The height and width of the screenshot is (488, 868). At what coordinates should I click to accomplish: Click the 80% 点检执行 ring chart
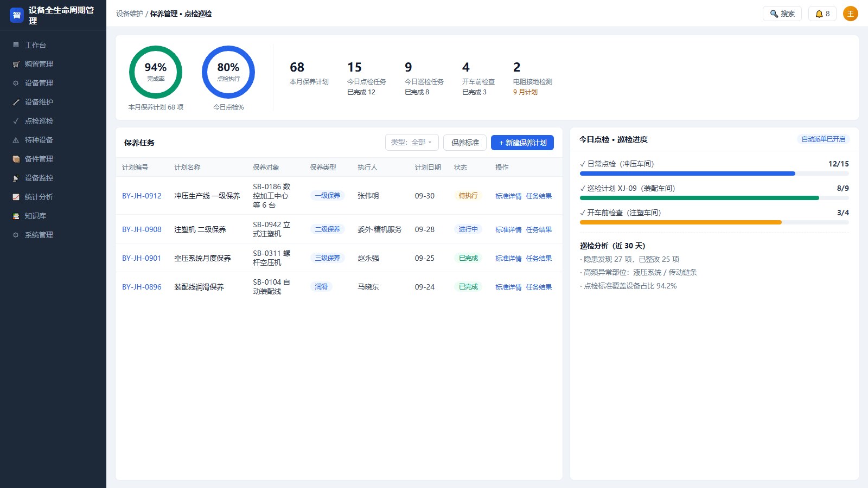228,72
